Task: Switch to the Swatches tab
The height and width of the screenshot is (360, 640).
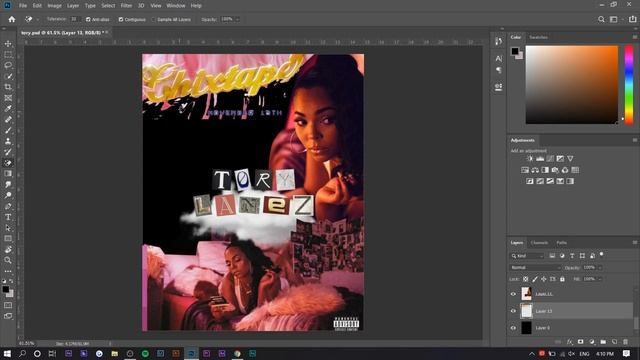Action: point(538,37)
